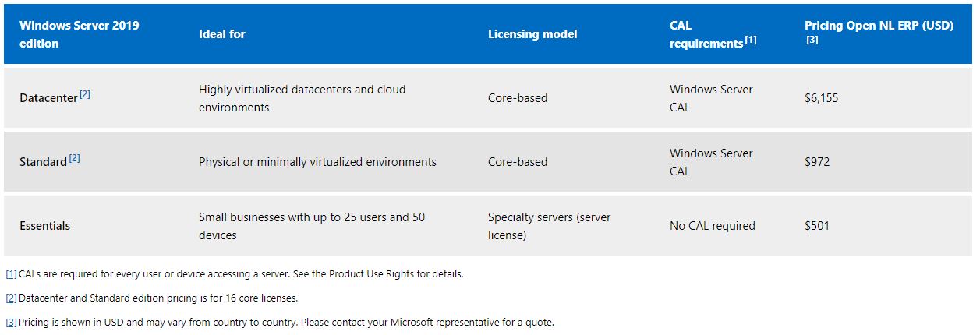
Task: Click the 'Licensing model' column header
Action: coord(532,34)
